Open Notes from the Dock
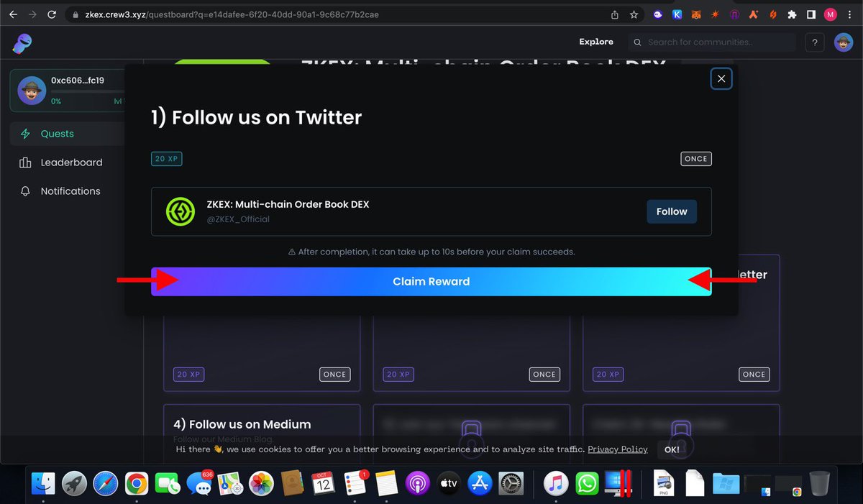 tap(386, 483)
